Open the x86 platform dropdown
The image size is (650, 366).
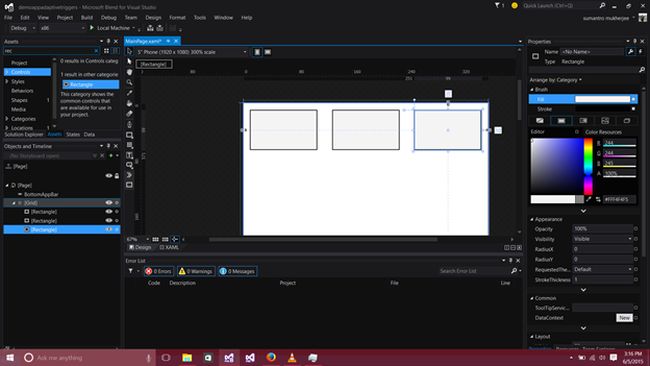point(62,28)
